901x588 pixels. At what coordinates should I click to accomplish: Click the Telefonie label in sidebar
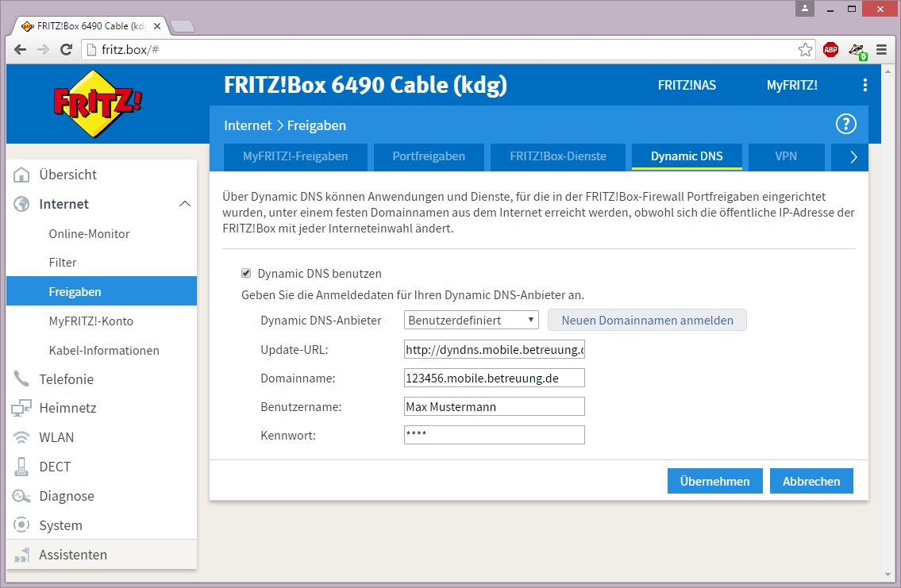point(66,379)
